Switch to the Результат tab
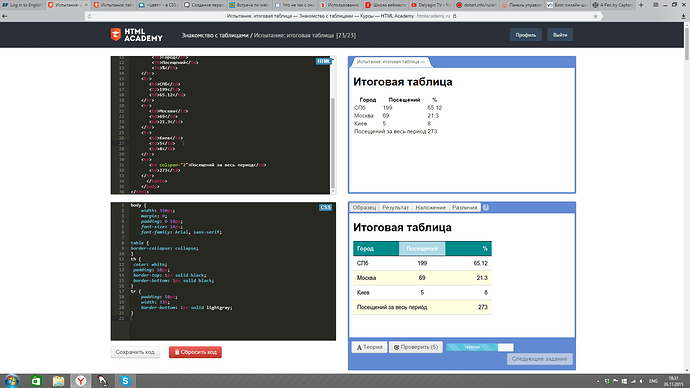This screenshot has height=388, width=690. [x=395, y=207]
